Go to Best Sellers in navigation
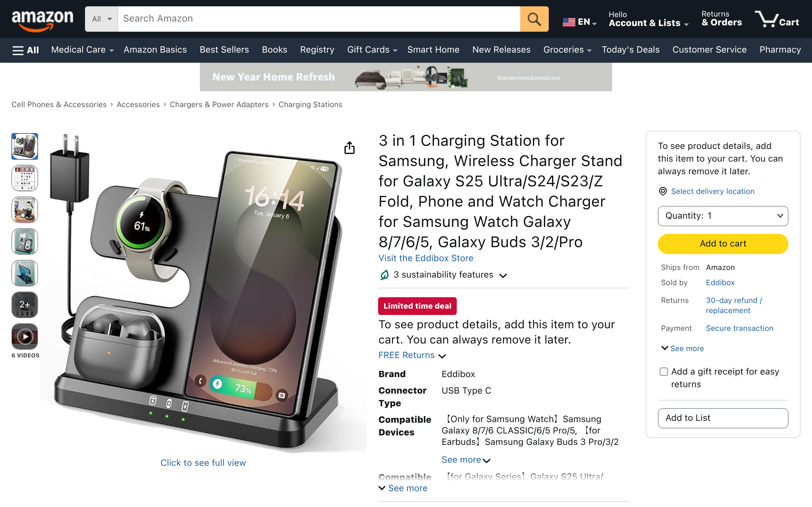The width and height of the screenshot is (812, 507). [x=224, y=50]
